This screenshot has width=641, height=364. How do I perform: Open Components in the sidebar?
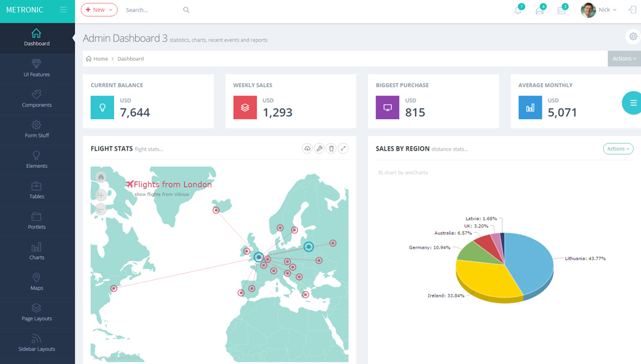37,99
